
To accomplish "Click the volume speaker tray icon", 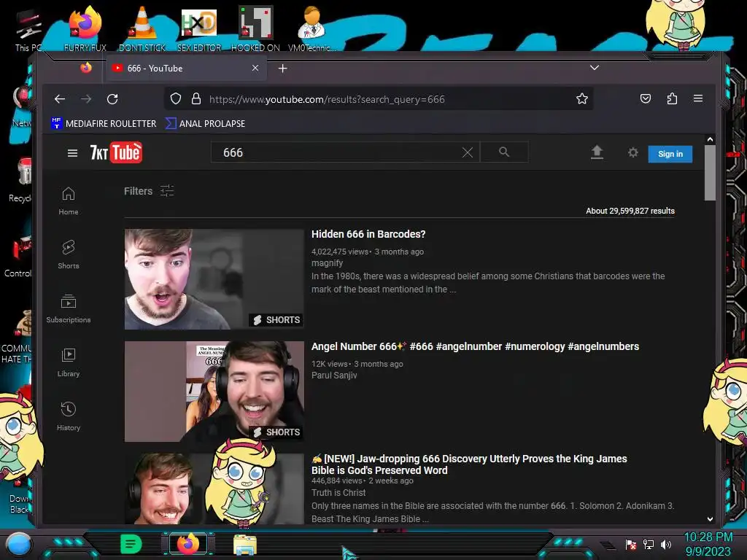I will [x=665, y=544].
